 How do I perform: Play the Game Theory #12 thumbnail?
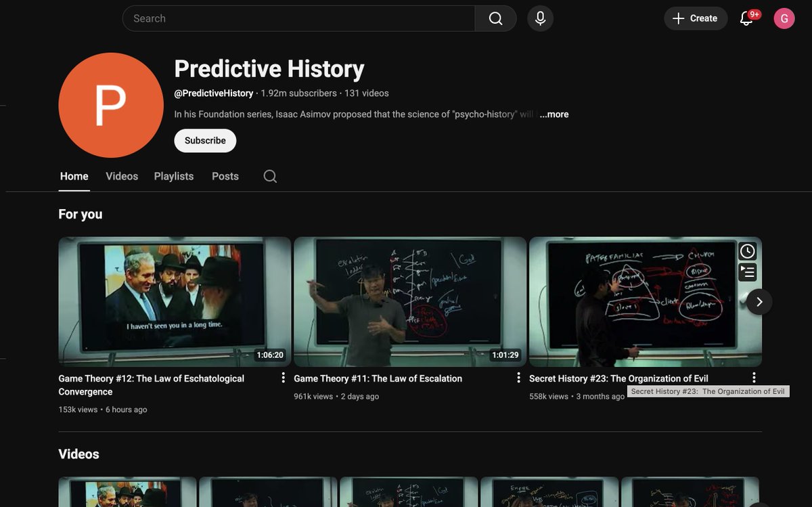pos(175,302)
